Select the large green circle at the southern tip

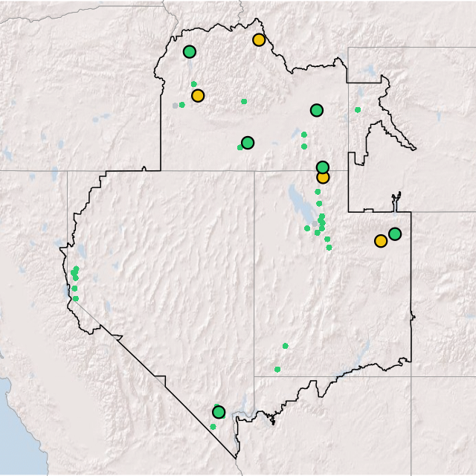[219, 412]
